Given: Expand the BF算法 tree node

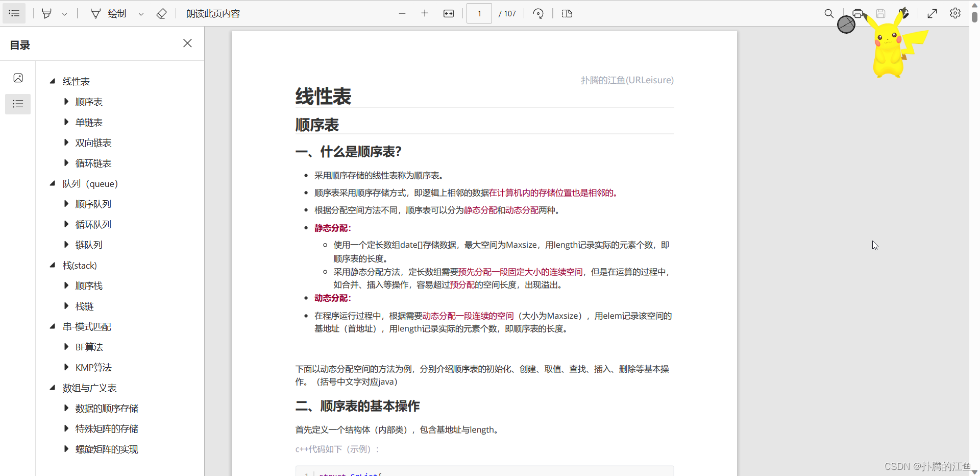Looking at the screenshot, I should pos(66,347).
